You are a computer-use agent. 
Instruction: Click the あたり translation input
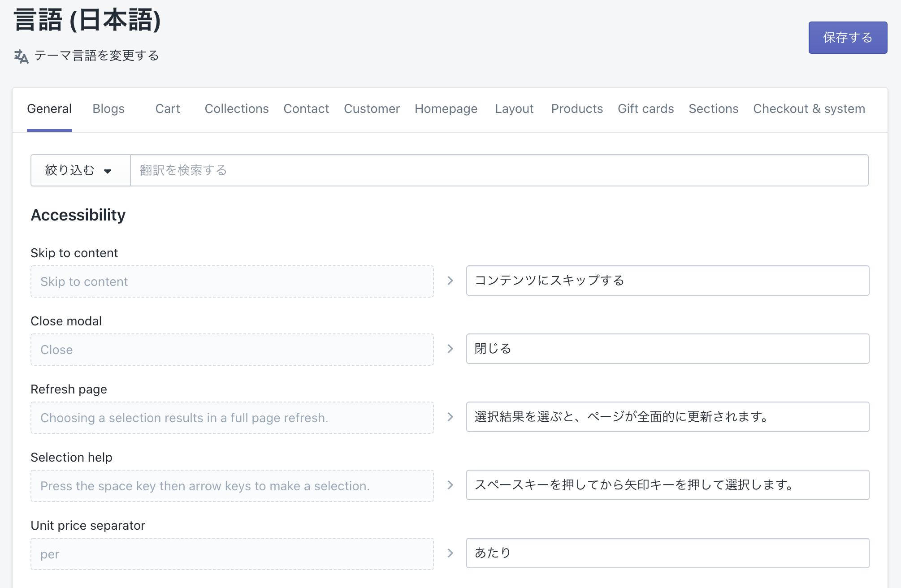coord(667,553)
